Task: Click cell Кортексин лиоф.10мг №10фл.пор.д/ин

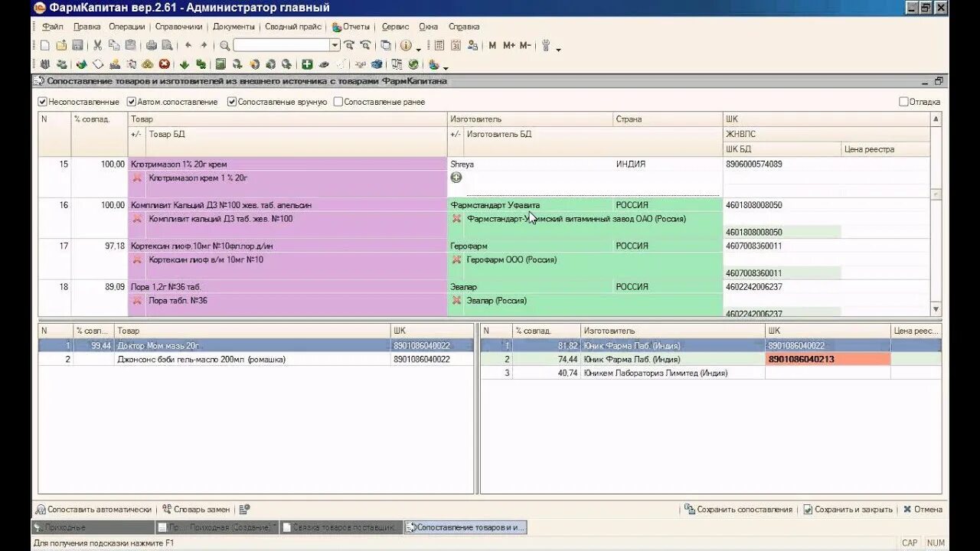Action: click(288, 246)
